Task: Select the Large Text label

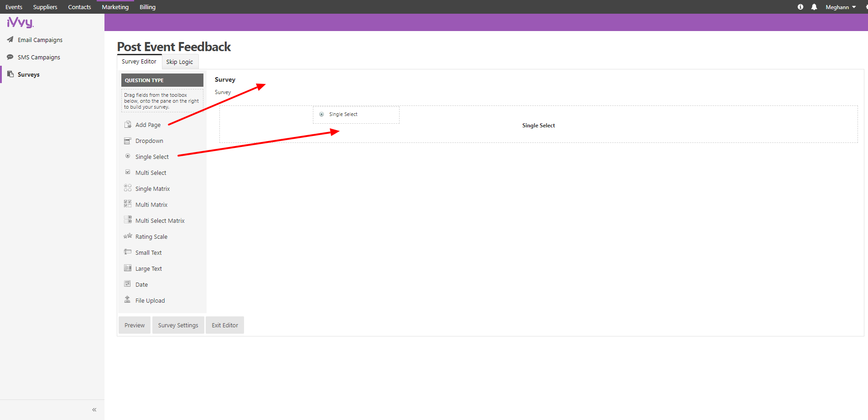Action: click(x=149, y=268)
